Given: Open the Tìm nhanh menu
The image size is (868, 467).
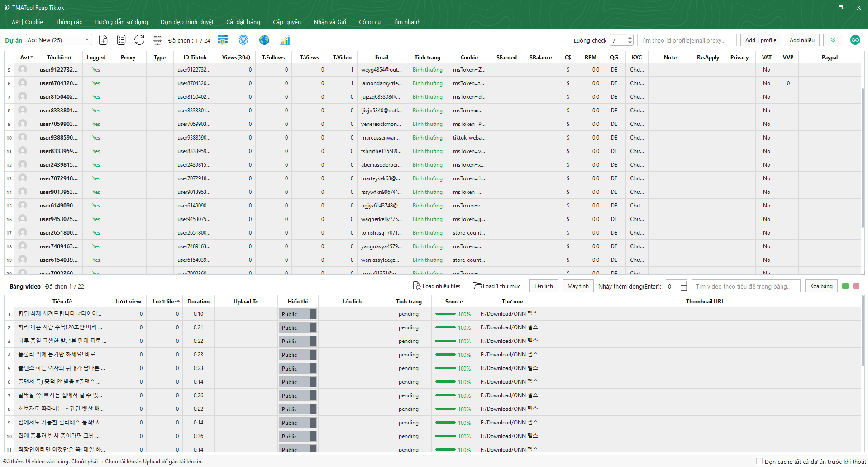Looking at the screenshot, I should [406, 22].
